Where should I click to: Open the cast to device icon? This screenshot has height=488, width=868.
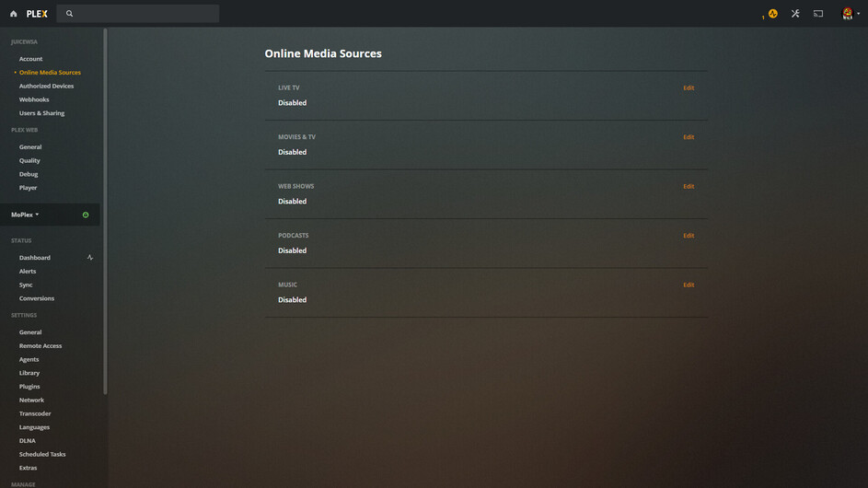point(818,14)
